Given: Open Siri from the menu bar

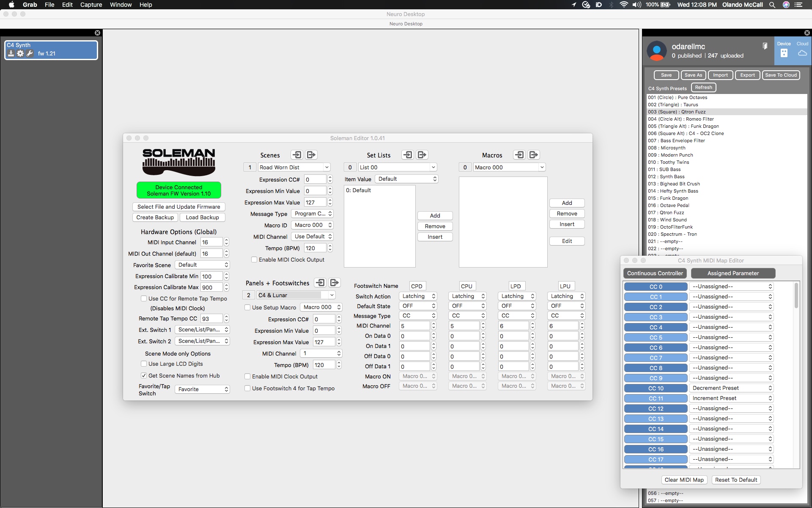Looking at the screenshot, I should coord(786,5).
